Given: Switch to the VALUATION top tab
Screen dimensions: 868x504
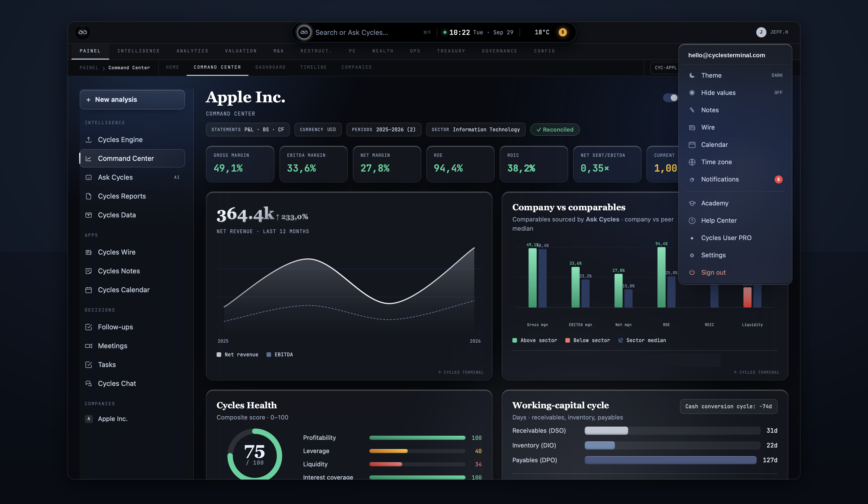Looking at the screenshot, I should click(x=241, y=51).
